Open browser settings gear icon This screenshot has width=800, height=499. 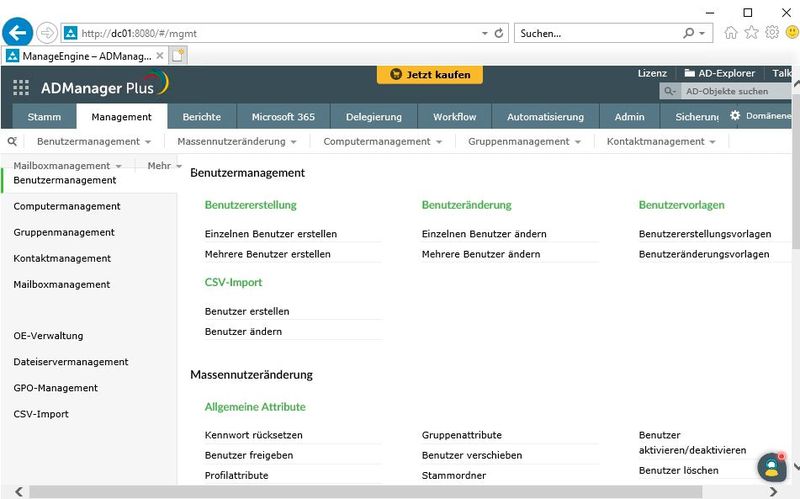(x=772, y=33)
